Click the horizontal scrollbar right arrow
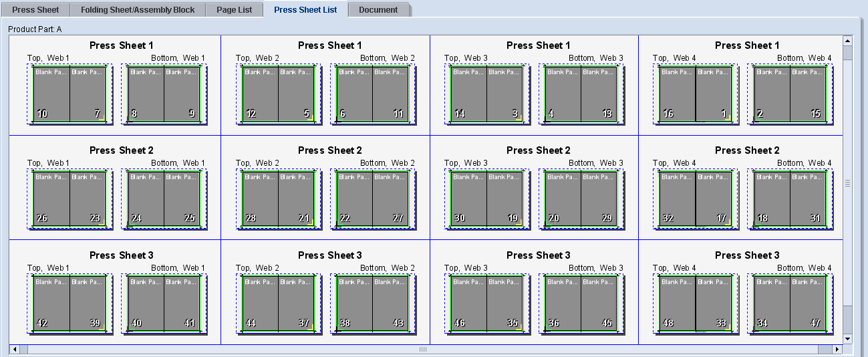The height and width of the screenshot is (357, 868). pyautogui.click(x=838, y=349)
